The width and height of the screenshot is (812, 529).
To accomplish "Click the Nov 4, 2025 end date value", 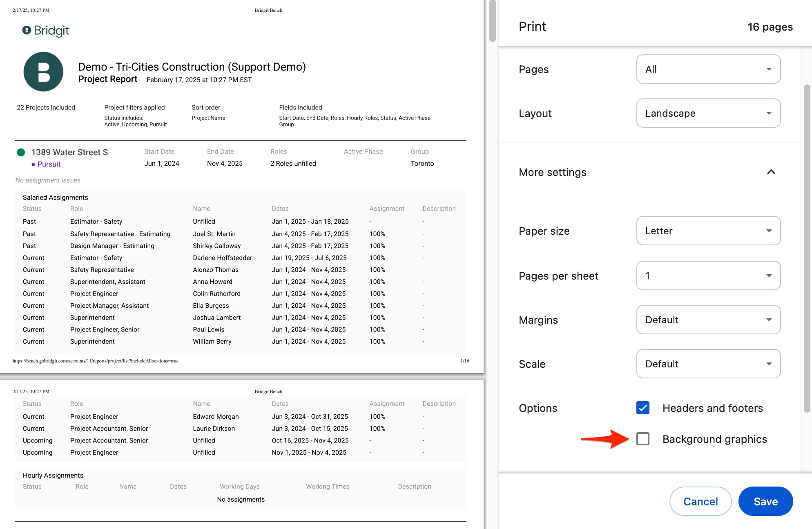I will pyautogui.click(x=225, y=163).
